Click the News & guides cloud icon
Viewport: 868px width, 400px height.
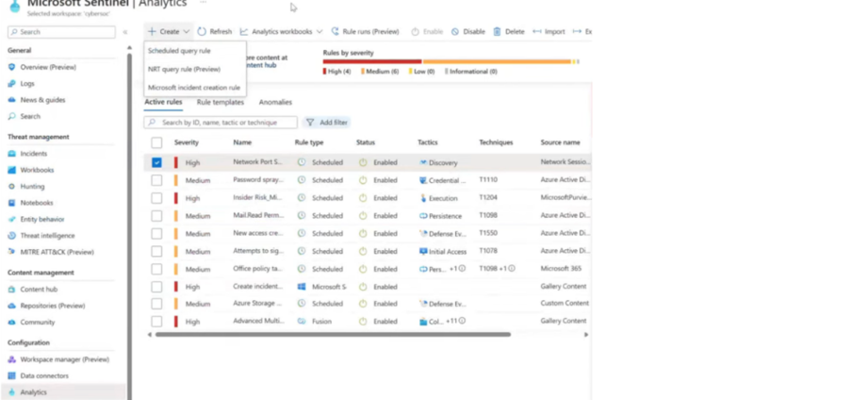tap(11, 100)
